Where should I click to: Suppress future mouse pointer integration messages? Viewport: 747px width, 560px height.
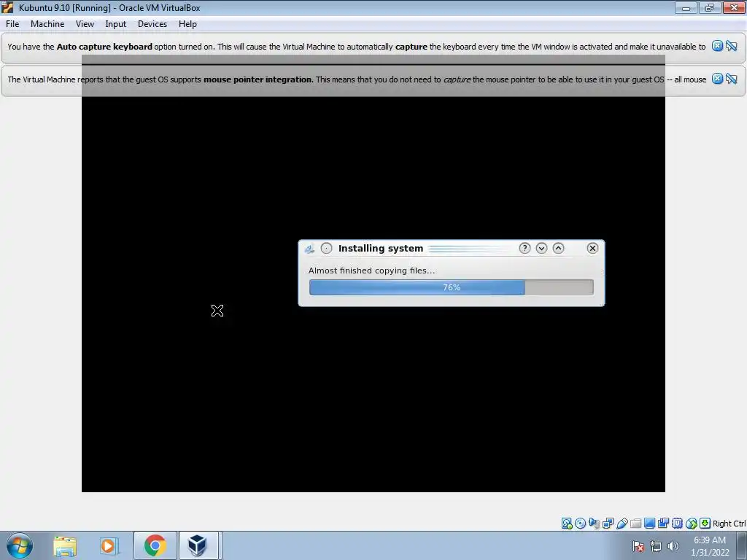(x=731, y=79)
